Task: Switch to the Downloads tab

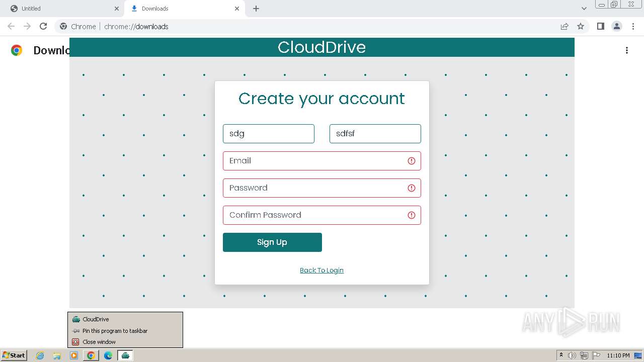Action: tap(185, 9)
